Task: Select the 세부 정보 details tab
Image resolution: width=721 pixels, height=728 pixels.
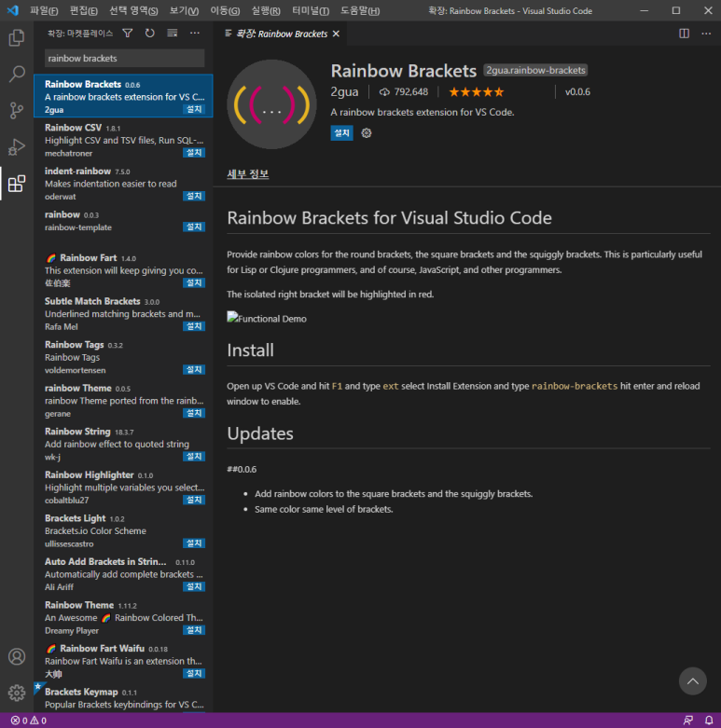Action: click(x=247, y=174)
